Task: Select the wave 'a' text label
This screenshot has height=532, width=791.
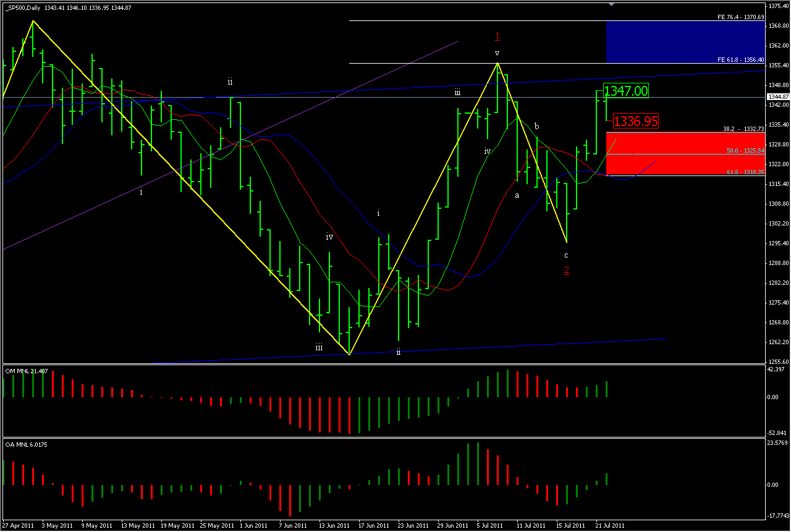Action: (x=517, y=195)
